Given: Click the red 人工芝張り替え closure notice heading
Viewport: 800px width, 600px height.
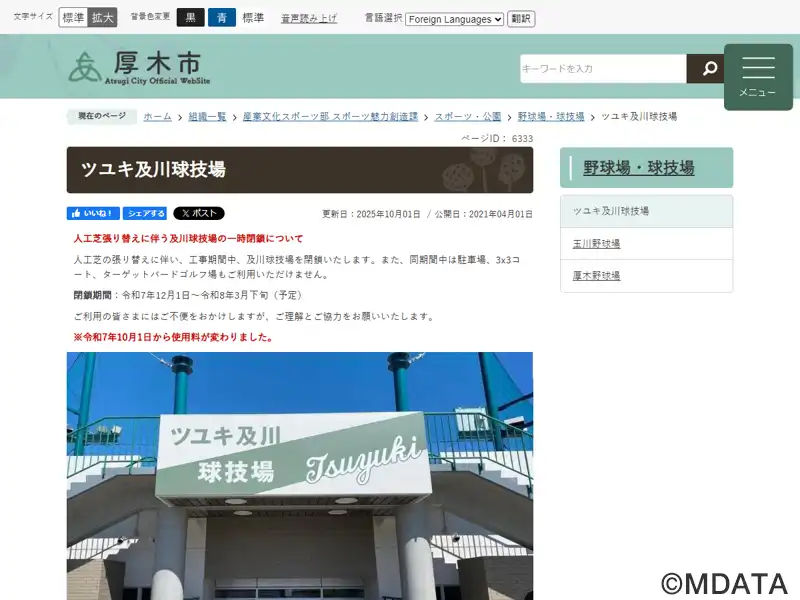Looking at the screenshot, I should [188, 238].
